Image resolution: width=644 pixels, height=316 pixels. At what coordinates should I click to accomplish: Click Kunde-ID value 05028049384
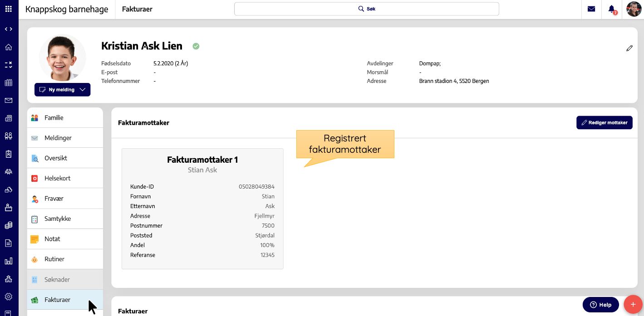click(x=256, y=187)
